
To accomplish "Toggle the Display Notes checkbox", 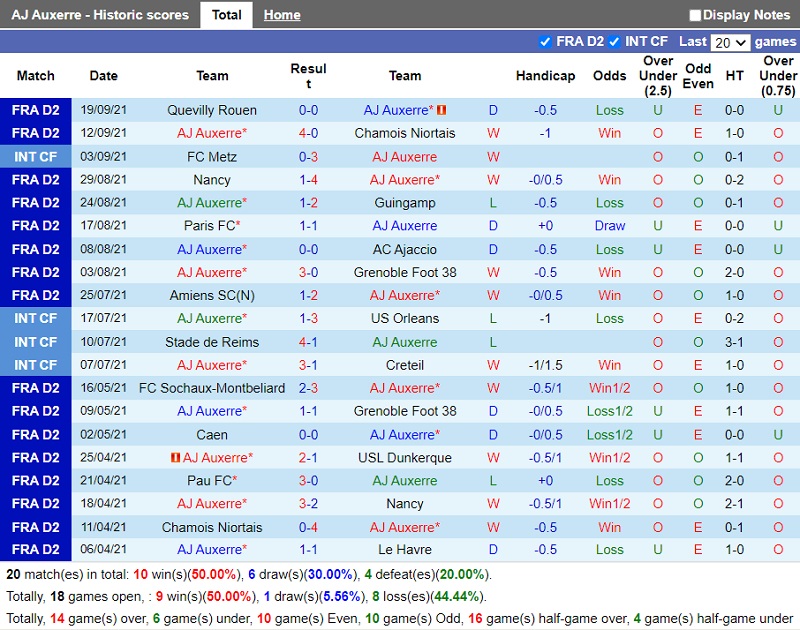I will pyautogui.click(x=695, y=15).
